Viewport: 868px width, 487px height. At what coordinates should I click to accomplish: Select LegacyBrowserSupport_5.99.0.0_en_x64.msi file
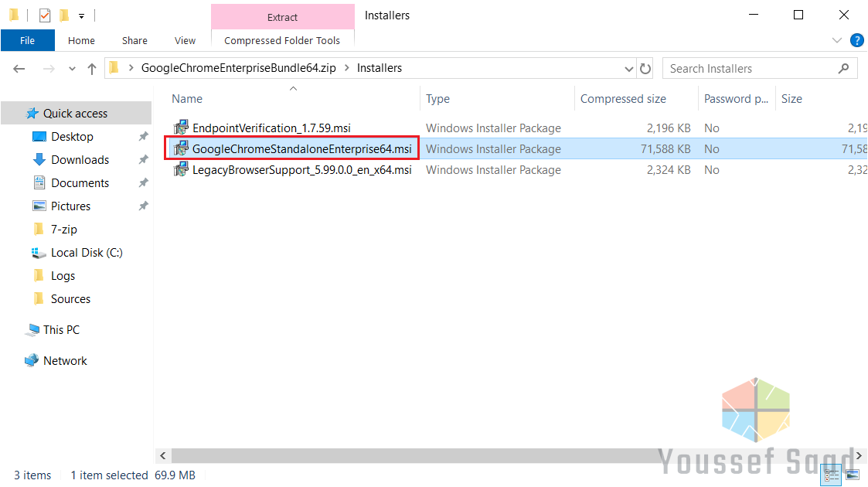pyautogui.click(x=301, y=170)
